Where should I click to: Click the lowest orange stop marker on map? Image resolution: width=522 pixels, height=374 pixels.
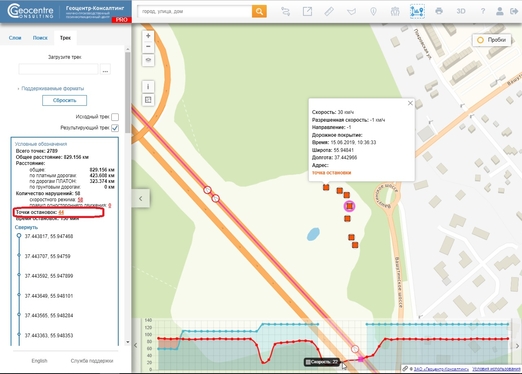pyautogui.click(x=355, y=245)
